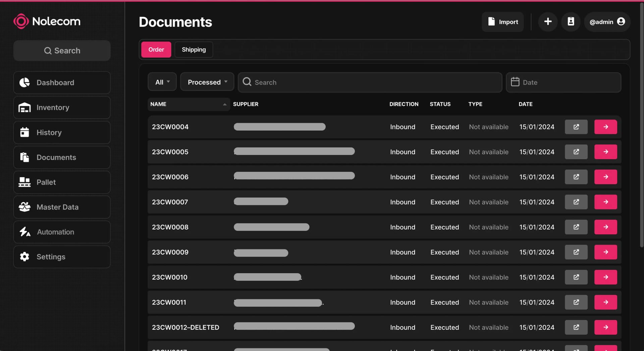Click pink arrow for order 23CW0009

(x=605, y=252)
